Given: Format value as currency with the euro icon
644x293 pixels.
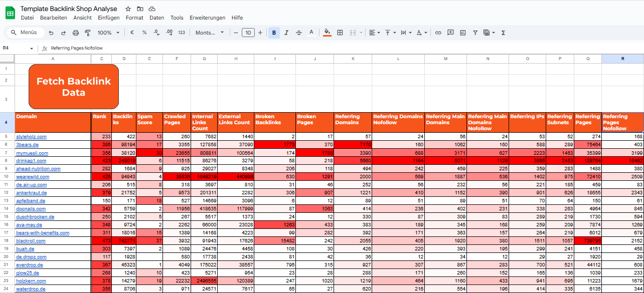Looking at the screenshot, I should point(132,32).
